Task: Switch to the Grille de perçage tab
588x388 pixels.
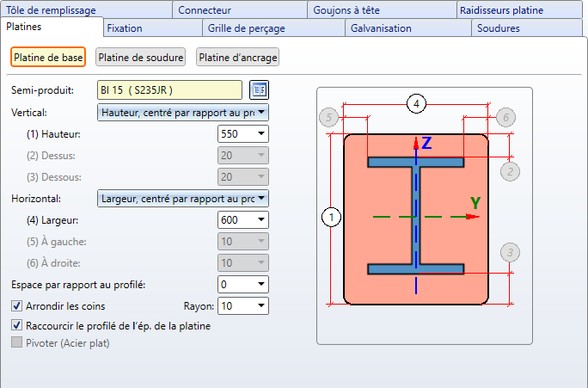Action: tap(246, 28)
